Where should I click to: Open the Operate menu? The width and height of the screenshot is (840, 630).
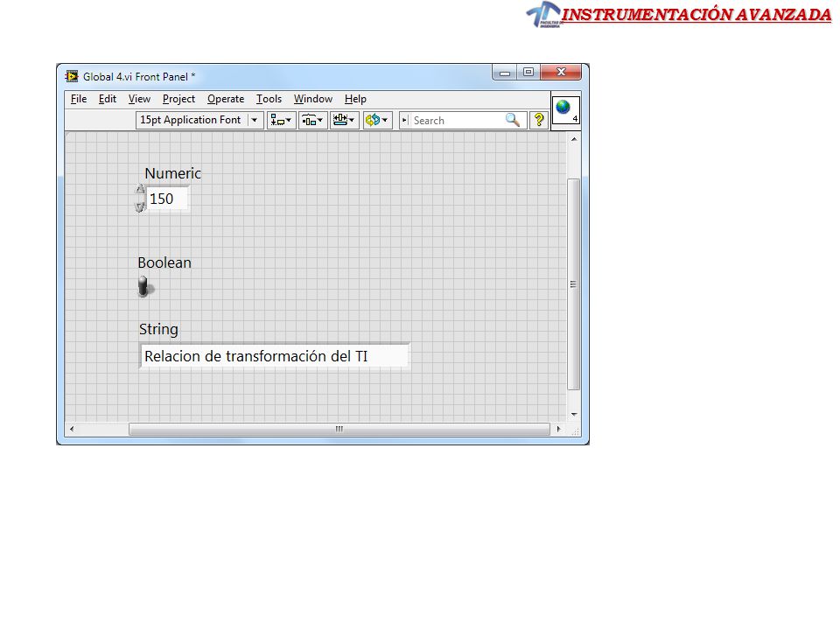(x=226, y=99)
